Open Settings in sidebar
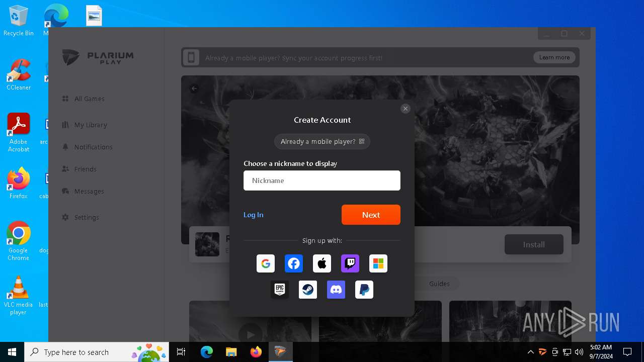The width and height of the screenshot is (644, 362). 80,217
